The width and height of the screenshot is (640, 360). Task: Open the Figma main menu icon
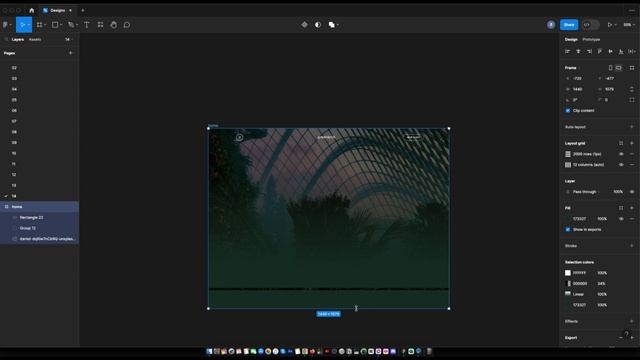tap(5, 25)
